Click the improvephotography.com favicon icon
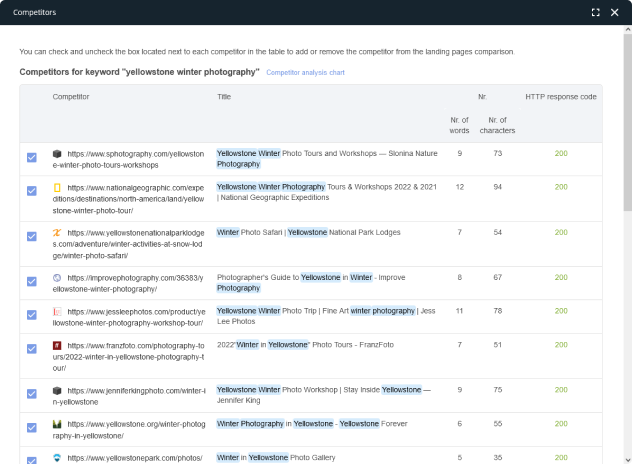The width and height of the screenshot is (632, 464). point(57,277)
